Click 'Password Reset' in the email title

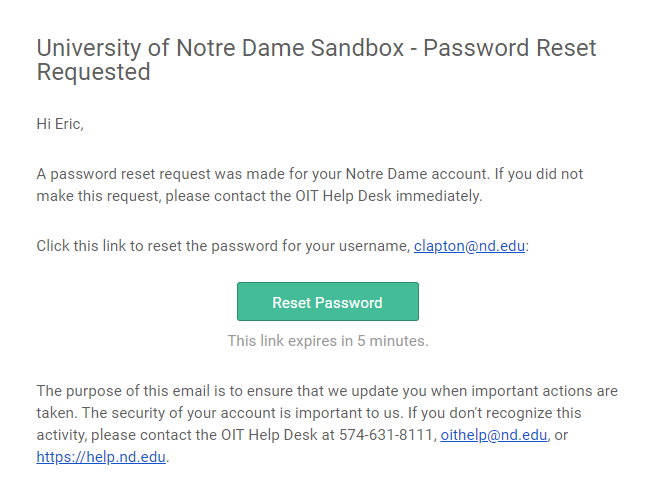pos(510,48)
